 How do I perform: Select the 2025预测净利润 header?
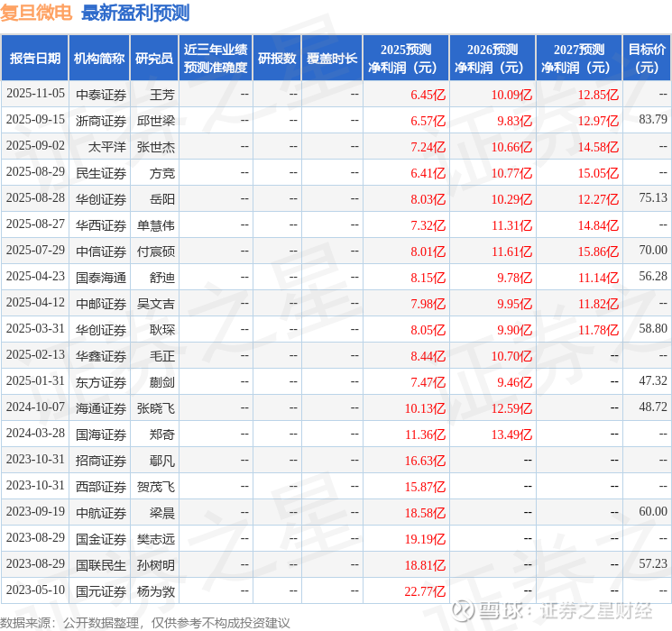406,59
